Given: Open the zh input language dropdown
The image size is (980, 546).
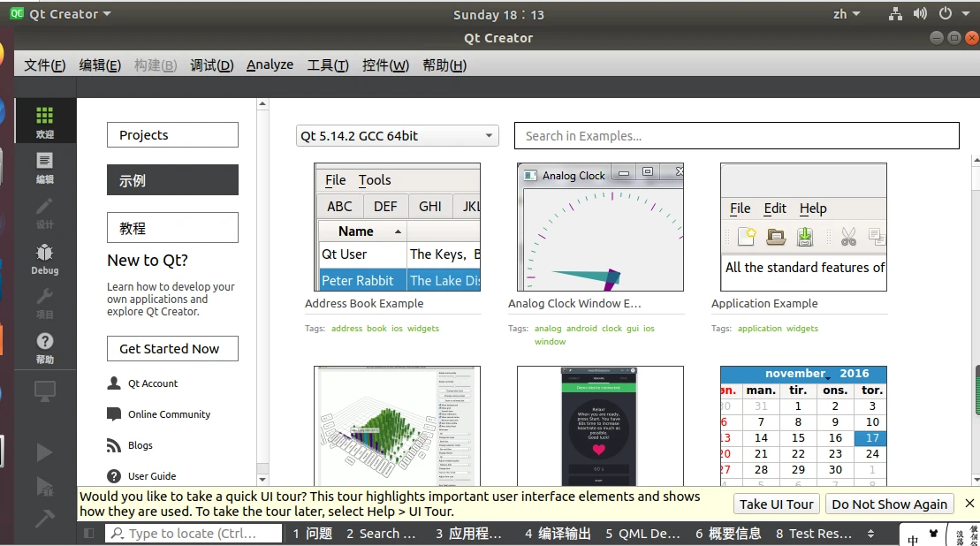Looking at the screenshot, I should coord(847,14).
